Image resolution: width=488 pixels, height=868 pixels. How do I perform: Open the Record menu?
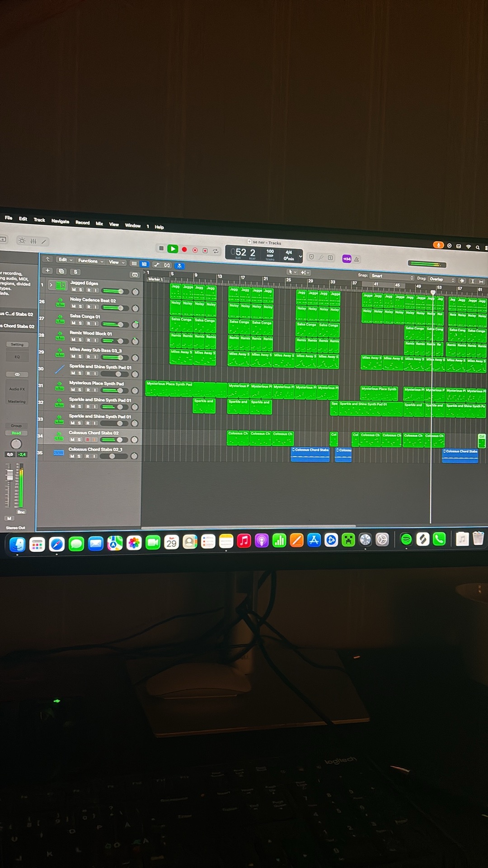(x=82, y=222)
